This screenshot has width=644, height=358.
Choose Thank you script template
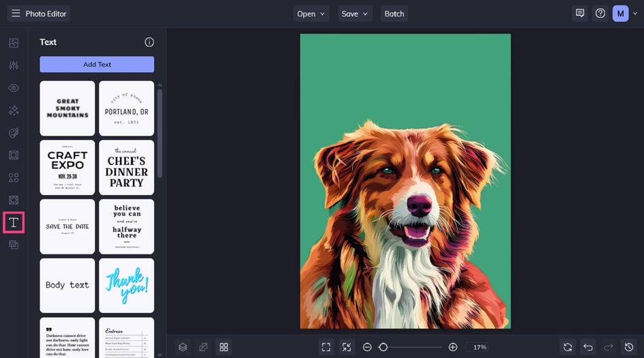(x=126, y=286)
